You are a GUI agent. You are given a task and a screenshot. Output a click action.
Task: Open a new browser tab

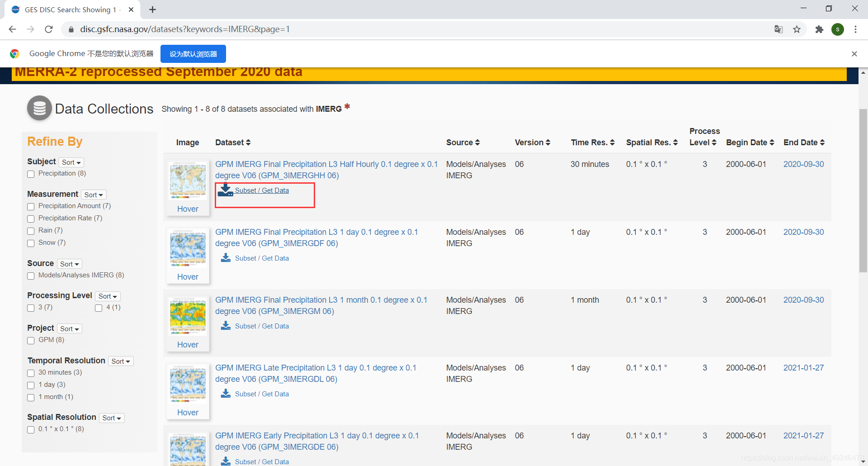coord(153,10)
